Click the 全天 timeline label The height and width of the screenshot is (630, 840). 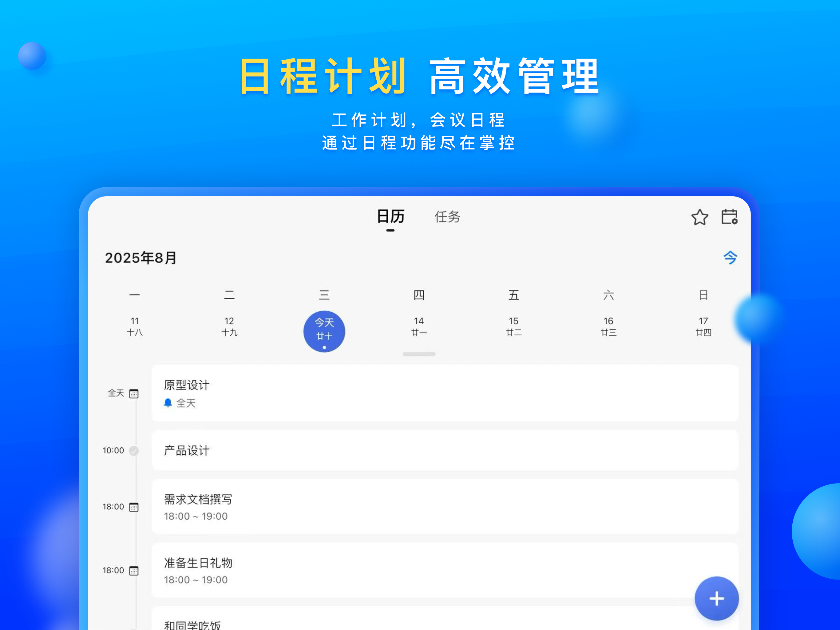pos(116,393)
